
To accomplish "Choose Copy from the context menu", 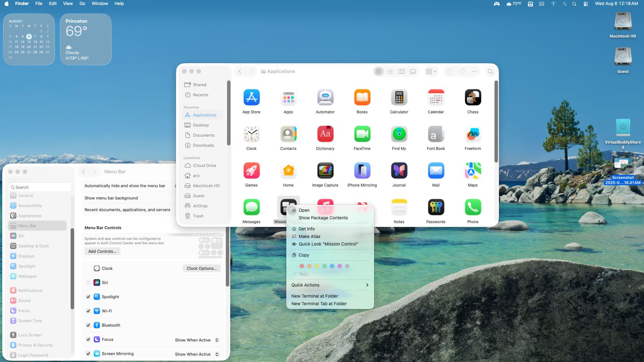I will 330,255.
